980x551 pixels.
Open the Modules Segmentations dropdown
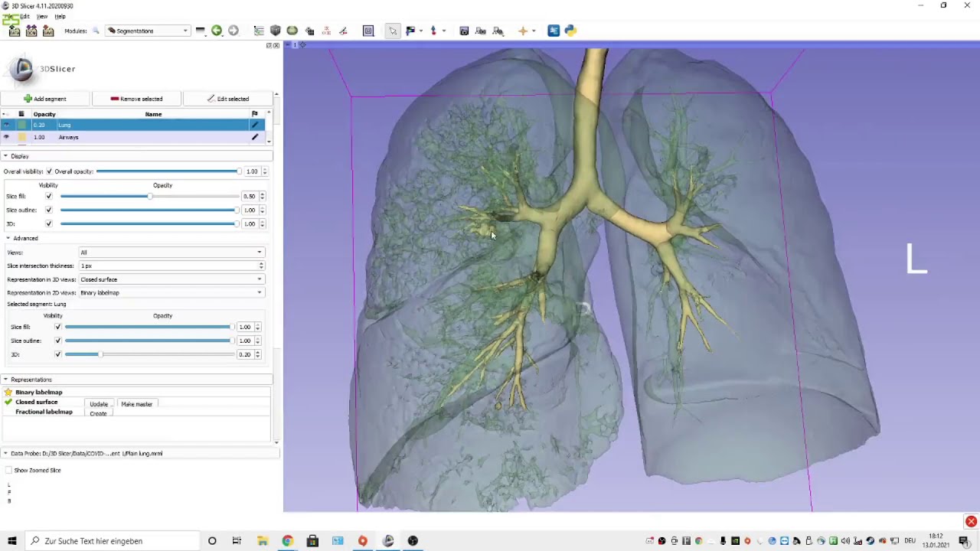[148, 31]
